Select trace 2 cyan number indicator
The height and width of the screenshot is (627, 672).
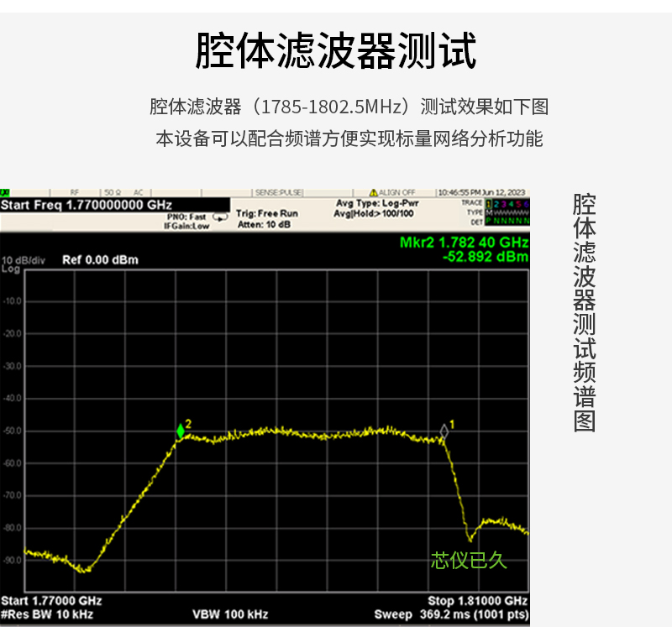tap(496, 204)
